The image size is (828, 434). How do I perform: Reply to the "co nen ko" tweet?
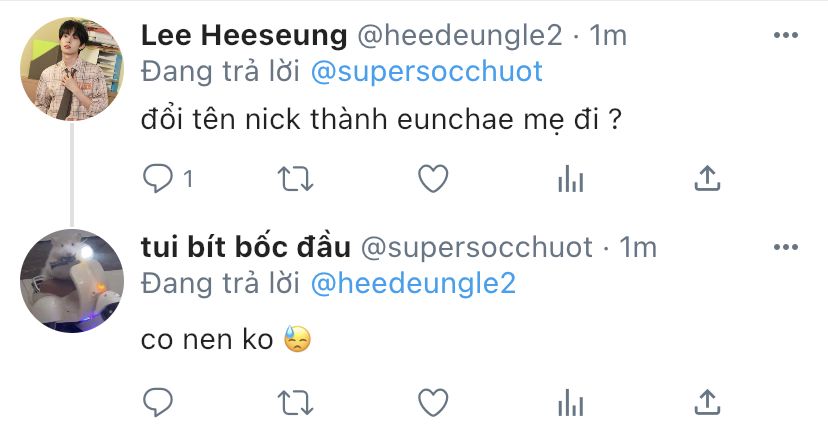[159, 402]
